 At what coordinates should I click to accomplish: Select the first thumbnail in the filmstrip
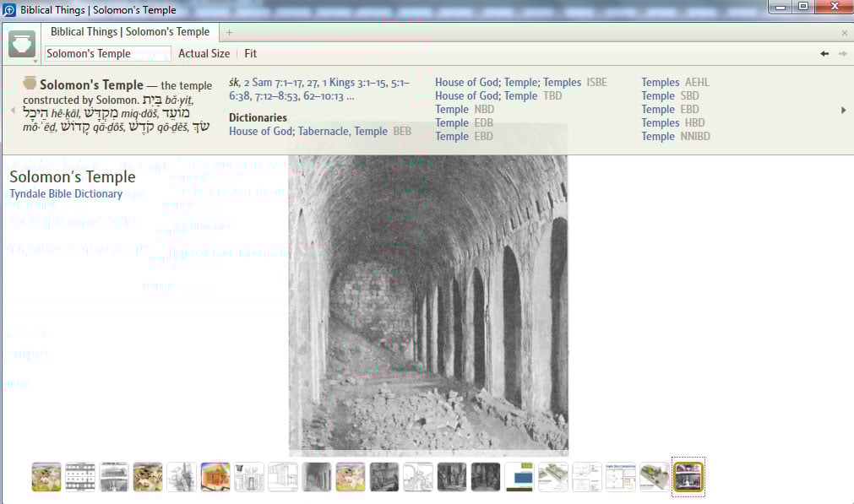[x=46, y=476]
